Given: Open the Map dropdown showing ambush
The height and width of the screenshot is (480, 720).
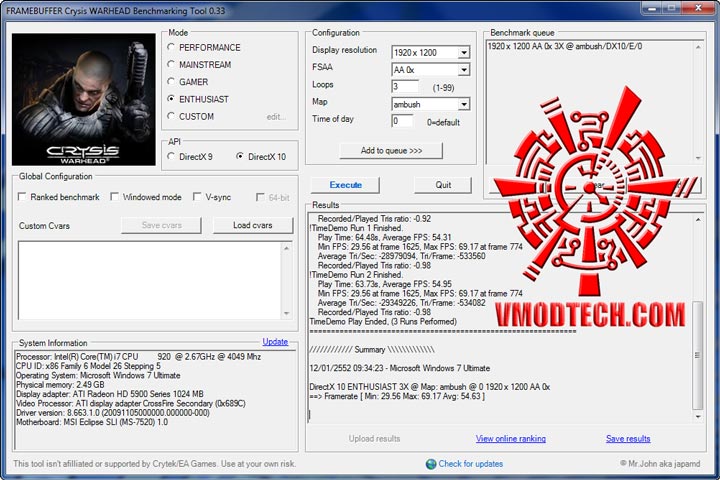Looking at the screenshot, I should click(x=464, y=104).
